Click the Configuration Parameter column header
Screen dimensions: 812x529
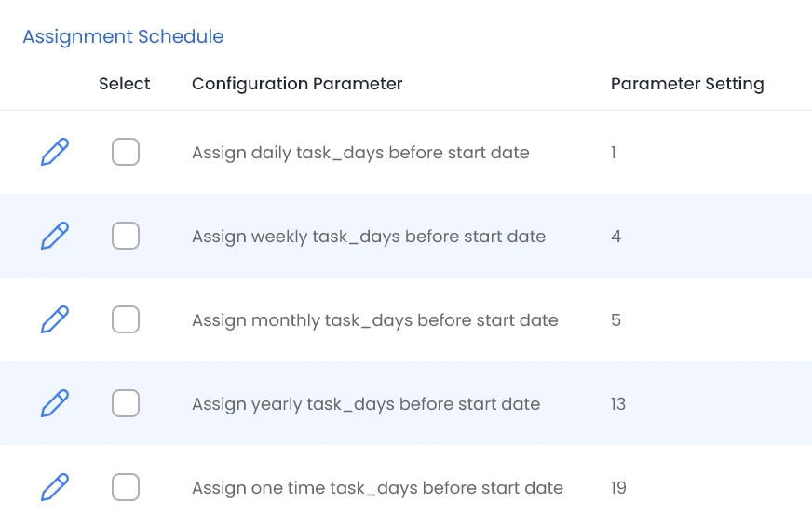(297, 84)
